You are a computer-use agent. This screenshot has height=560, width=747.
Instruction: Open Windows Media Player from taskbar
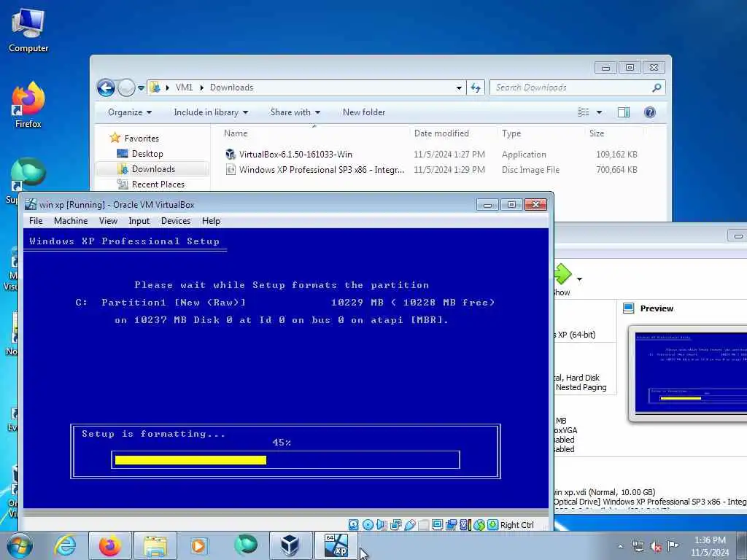pyautogui.click(x=198, y=545)
